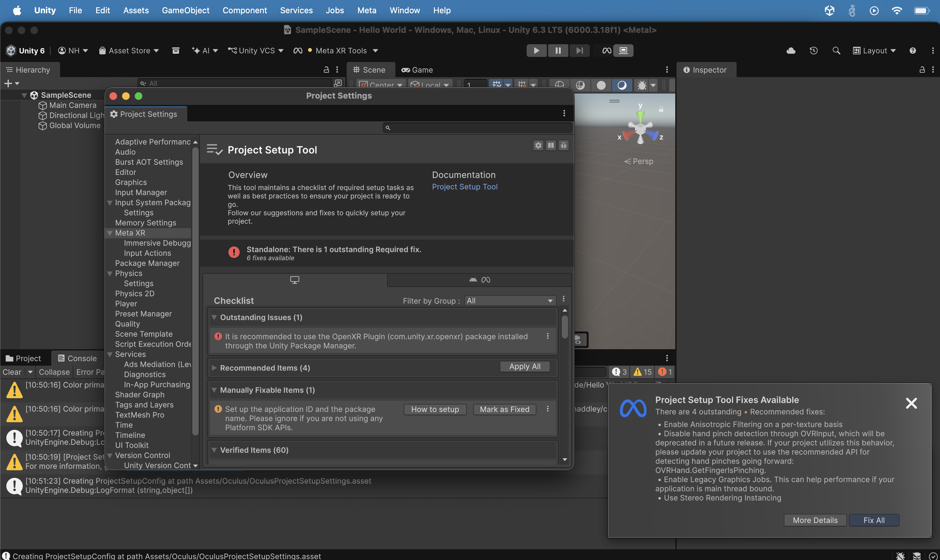Screen dimensions: 940x560
Task: Select the Standalone desktop platform tab
Action: pyautogui.click(x=294, y=280)
